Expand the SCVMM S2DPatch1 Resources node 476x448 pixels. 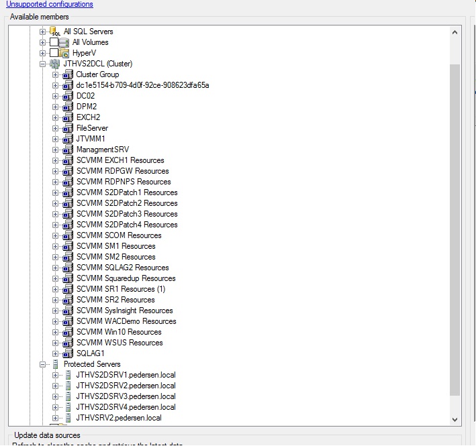click(55, 193)
